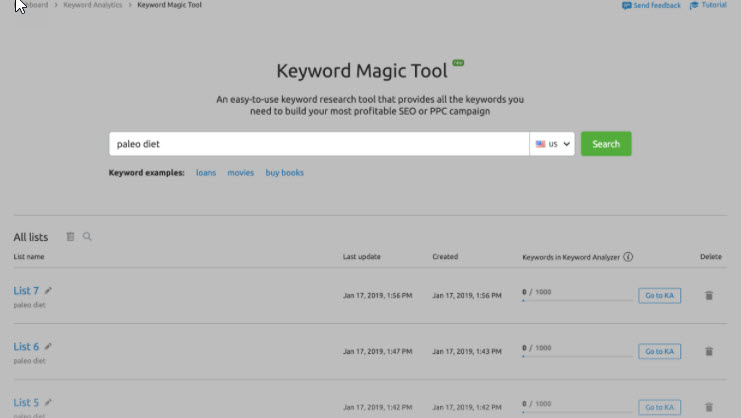Delete List 6 with its trash icon

tap(709, 351)
